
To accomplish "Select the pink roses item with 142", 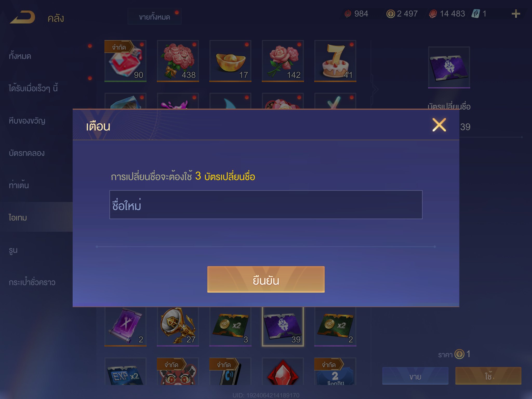I will [283, 61].
